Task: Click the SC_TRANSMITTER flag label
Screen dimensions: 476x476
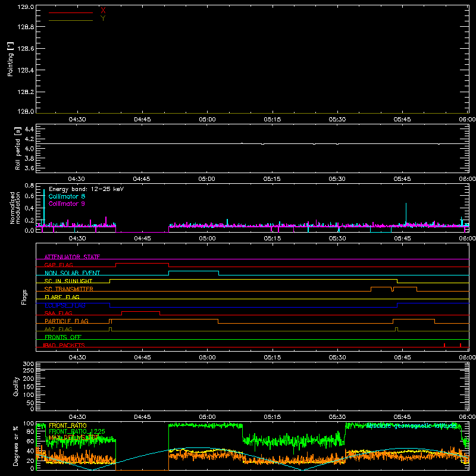Action: 69,289
